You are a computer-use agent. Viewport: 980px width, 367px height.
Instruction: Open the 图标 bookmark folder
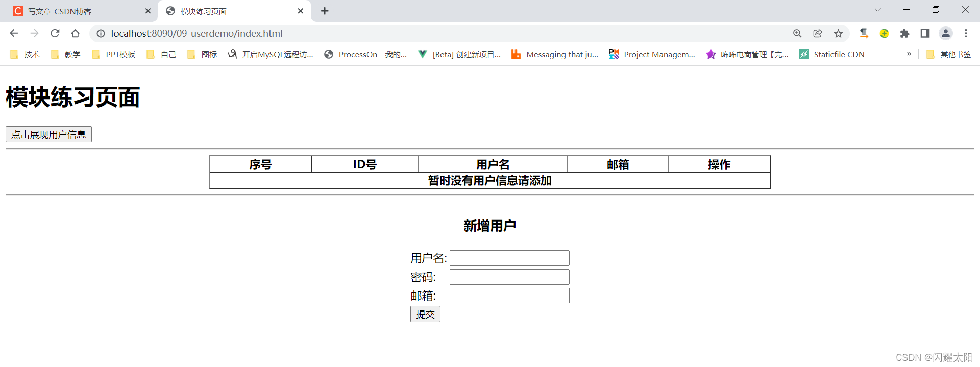point(202,54)
